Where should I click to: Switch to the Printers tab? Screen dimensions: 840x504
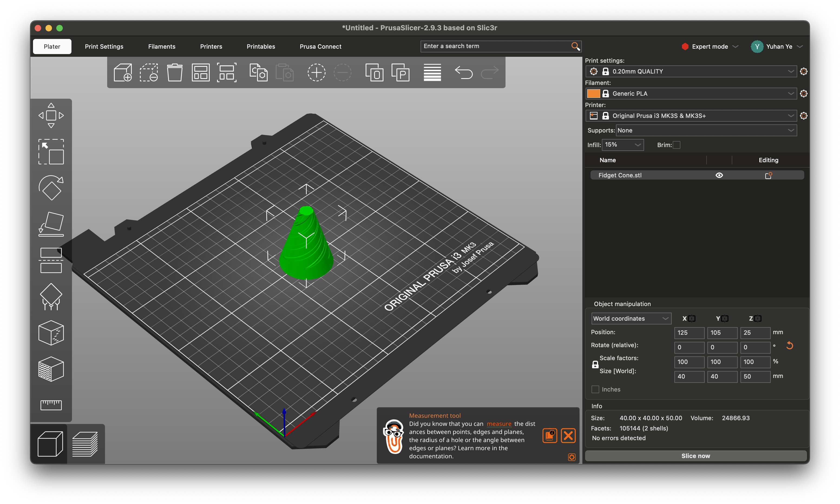coord(211,47)
